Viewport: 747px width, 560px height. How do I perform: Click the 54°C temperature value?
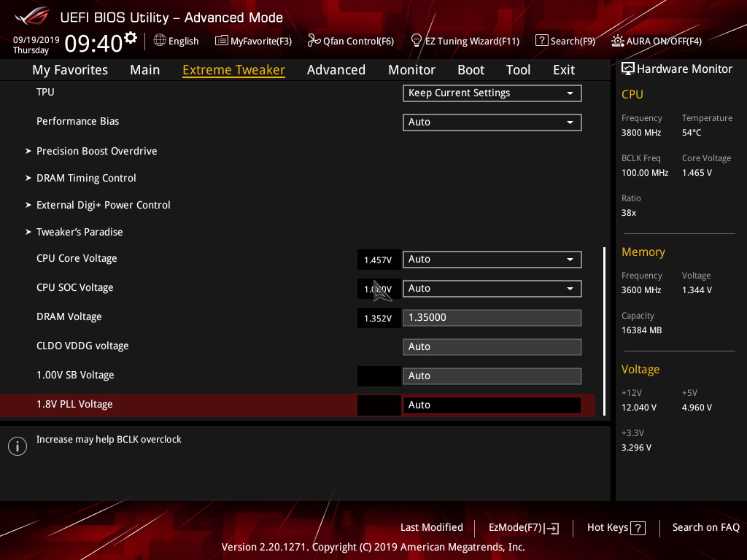pos(692,133)
